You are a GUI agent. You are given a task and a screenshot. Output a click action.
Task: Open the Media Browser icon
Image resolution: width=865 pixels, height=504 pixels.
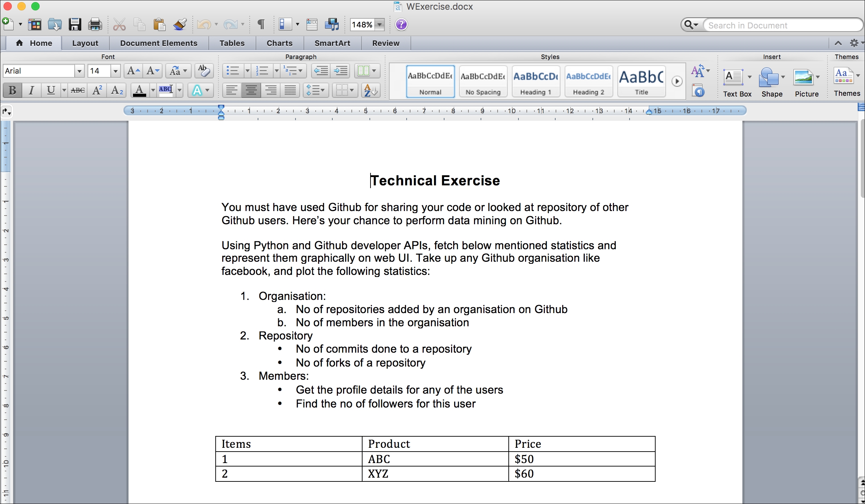coord(332,25)
